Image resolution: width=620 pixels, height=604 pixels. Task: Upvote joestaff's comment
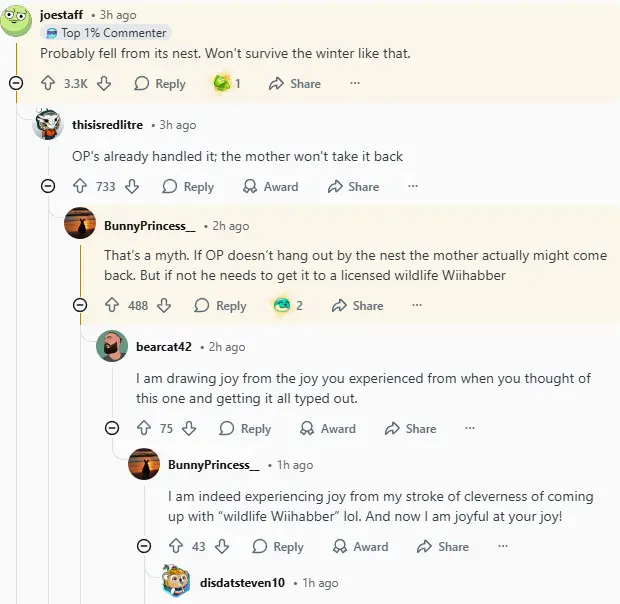tap(48, 84)
